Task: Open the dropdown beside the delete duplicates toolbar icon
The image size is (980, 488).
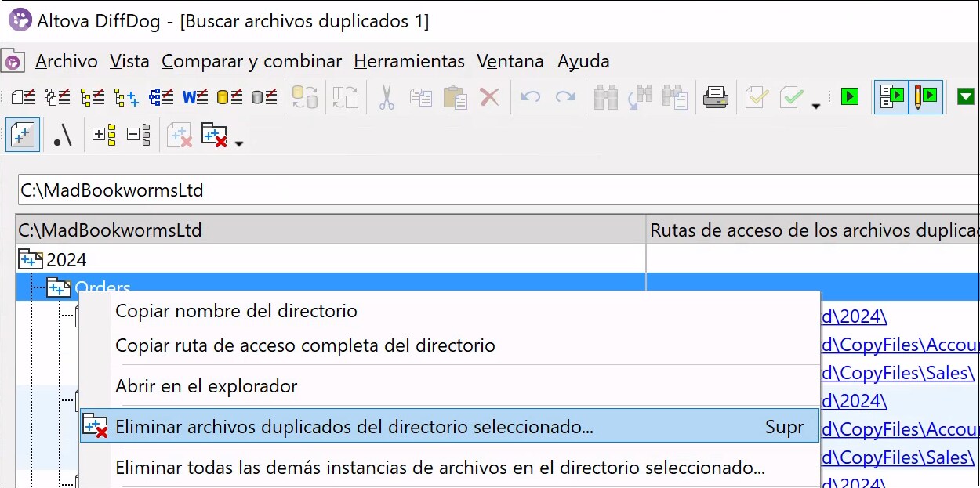Action: click(238, 142)
